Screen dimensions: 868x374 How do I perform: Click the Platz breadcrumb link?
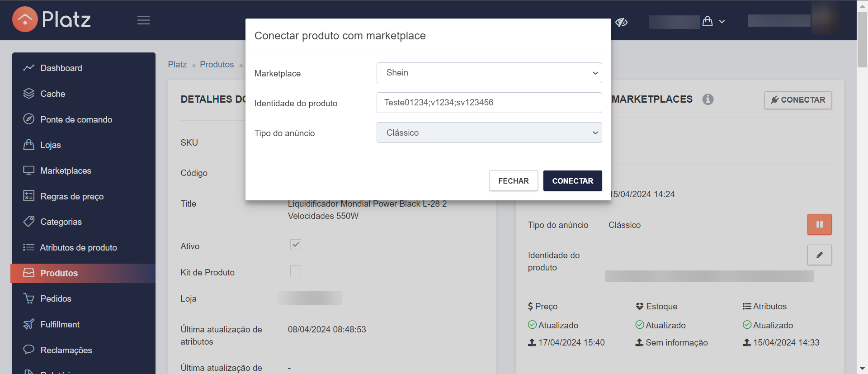point(177,64)
